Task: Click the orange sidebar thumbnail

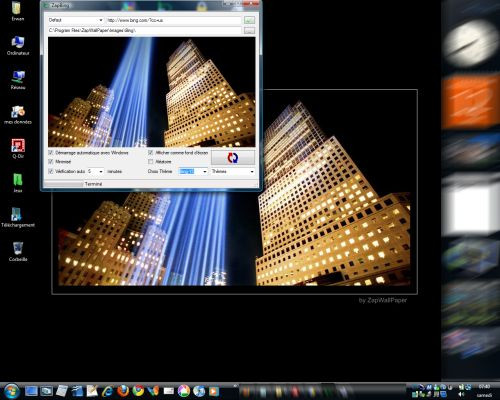Action: 471,102
